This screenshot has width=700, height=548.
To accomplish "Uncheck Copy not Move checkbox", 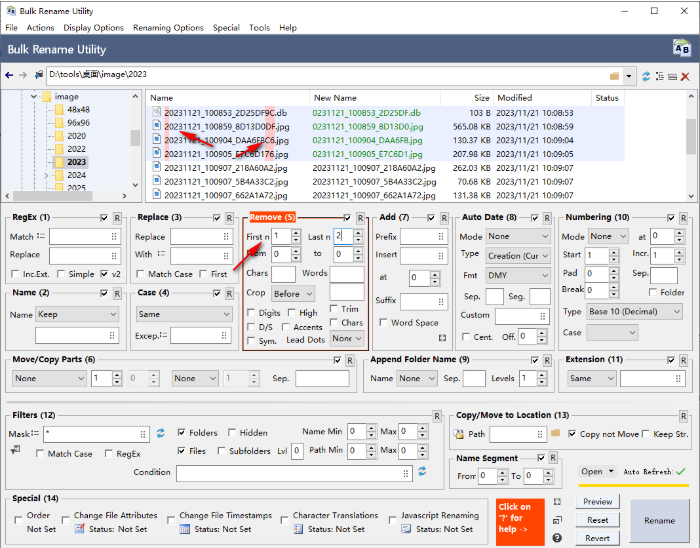I will tap(572, 434).
